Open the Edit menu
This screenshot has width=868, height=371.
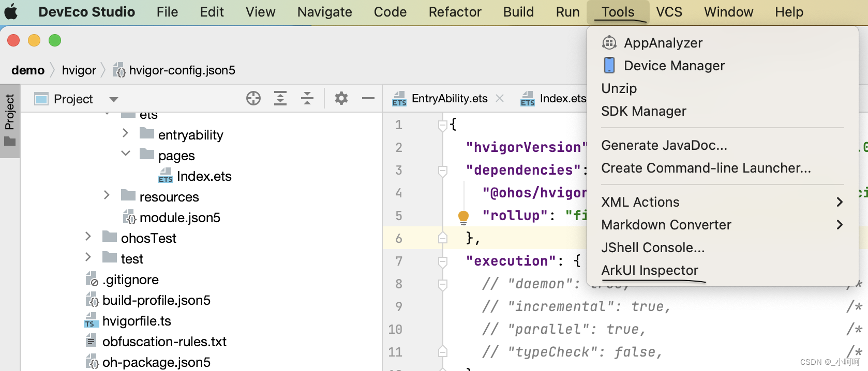(x=212, y=12)
